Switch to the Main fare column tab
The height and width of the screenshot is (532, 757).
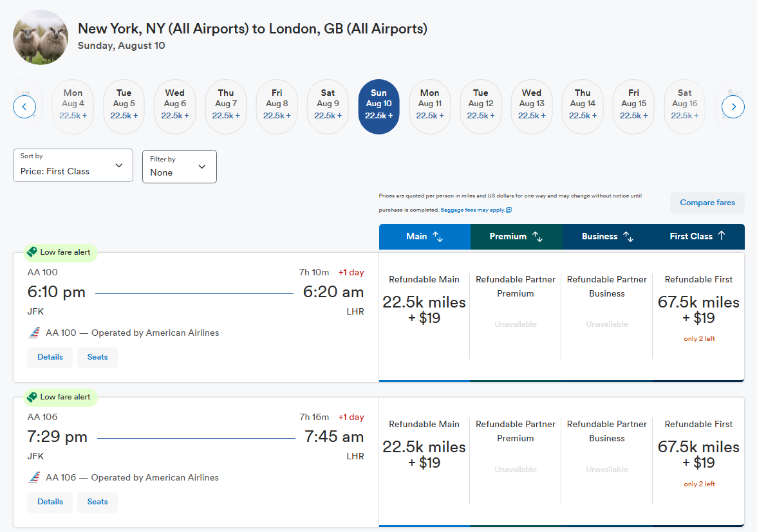pyautogui.click(x=424, y=236)
